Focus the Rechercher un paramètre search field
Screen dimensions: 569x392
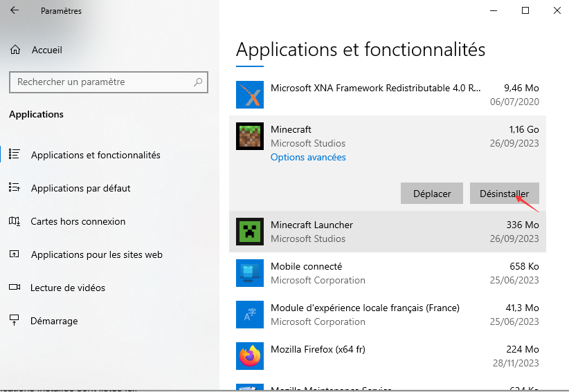(109, 82)
